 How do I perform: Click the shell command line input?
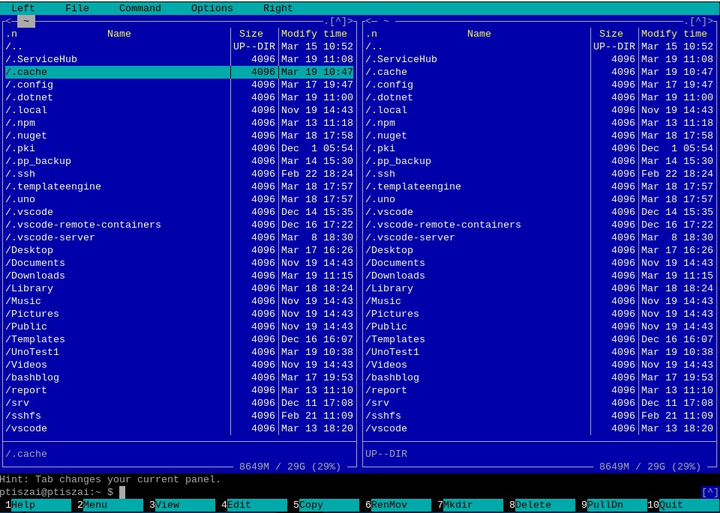411,492
